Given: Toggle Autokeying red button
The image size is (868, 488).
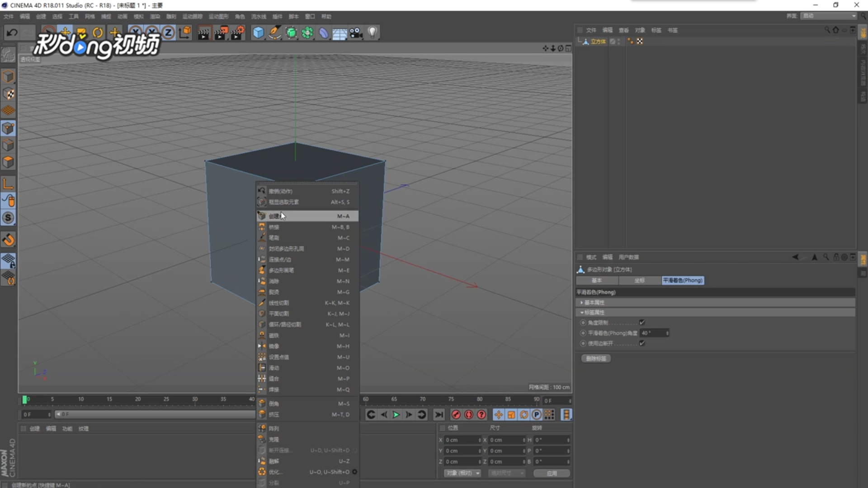Looking at the screenshot, I should tap(469, 414).
